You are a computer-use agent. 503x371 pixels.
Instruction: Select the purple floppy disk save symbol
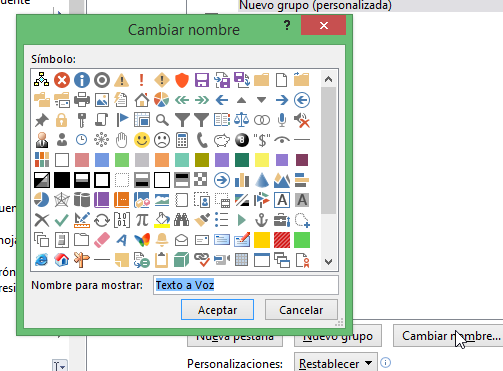(202, 80)
